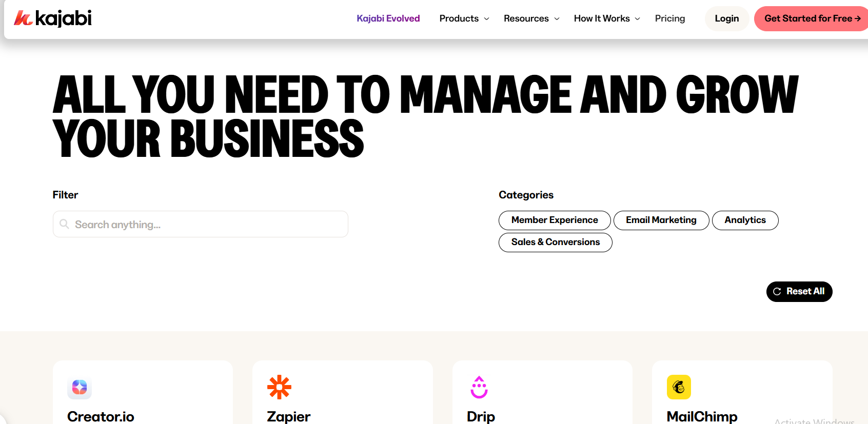Toggle the Email Marketing category filter
Screen dimensions: 868x424
click(x=661, y=220)
